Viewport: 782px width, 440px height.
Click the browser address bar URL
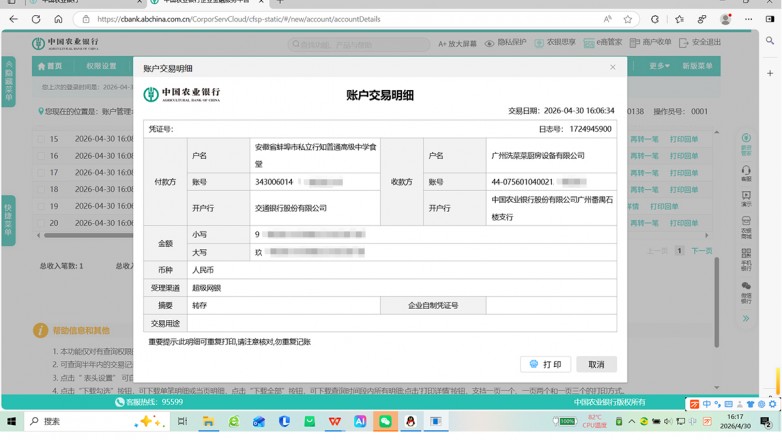238,19
